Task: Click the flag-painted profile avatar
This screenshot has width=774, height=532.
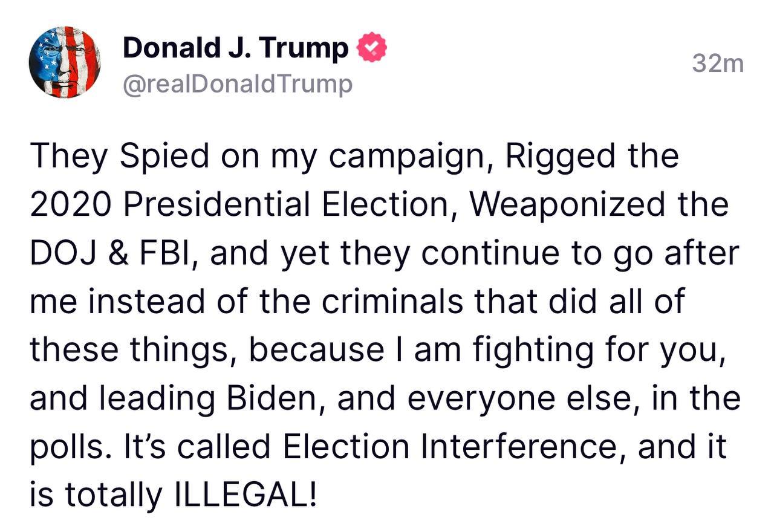Action: pyautogui.click(x=65, y=62)
